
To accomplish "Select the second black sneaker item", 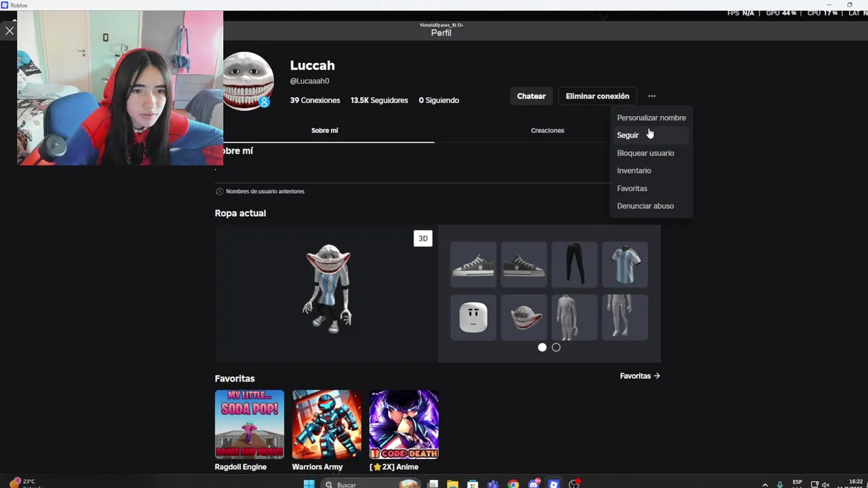I will [x=524, y=264].
